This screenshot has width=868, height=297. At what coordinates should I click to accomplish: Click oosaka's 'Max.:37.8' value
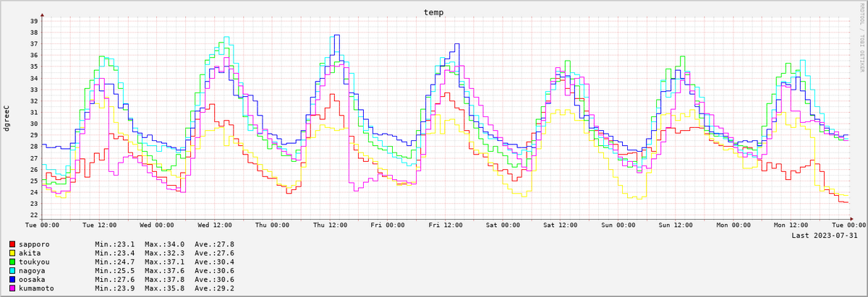[164, 279]
